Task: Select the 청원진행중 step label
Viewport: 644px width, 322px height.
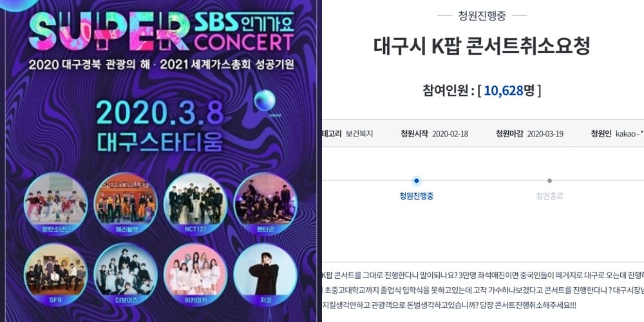Action: 417,196
